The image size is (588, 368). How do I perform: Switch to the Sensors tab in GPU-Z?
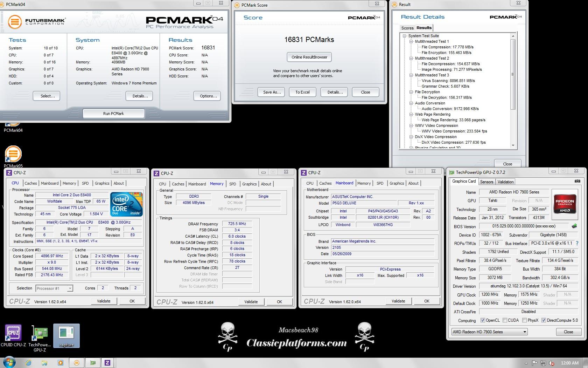tap(486, 182)
